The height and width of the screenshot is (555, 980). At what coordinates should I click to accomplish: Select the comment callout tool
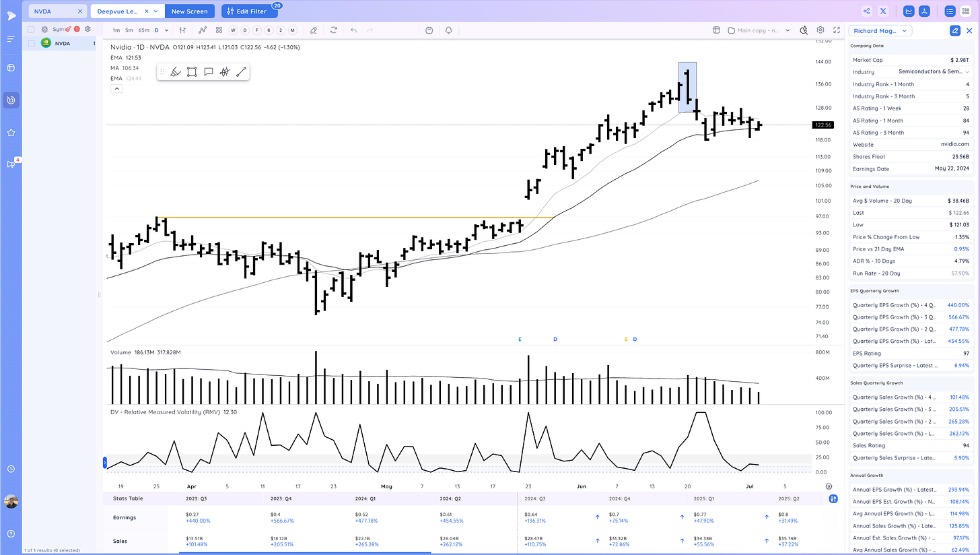pyautogui.click(x=209, y=71)
